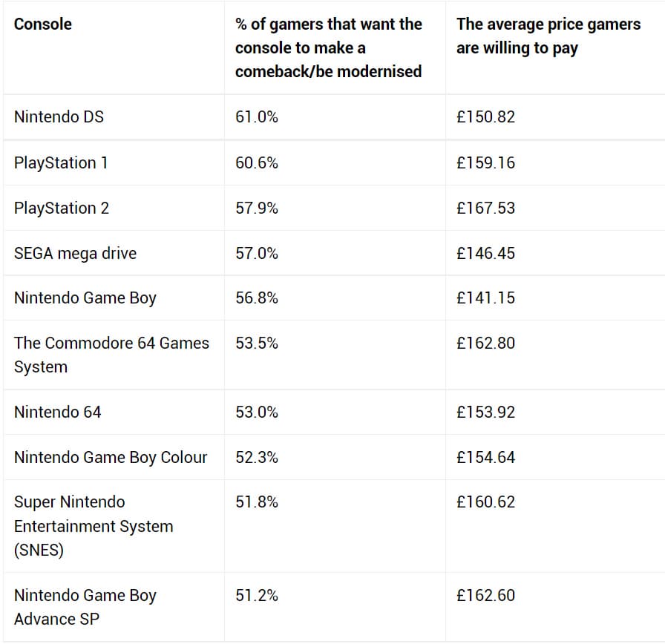Select the Super Nintendo Entertainment System cell
The width and height of the screenshot is (665, 644).
(x=94, y=526)
